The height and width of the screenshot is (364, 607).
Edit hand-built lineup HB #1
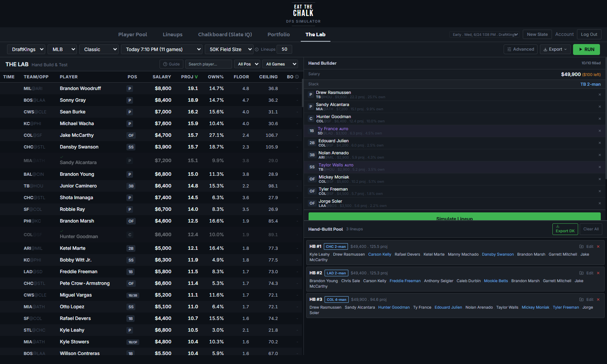590,247
